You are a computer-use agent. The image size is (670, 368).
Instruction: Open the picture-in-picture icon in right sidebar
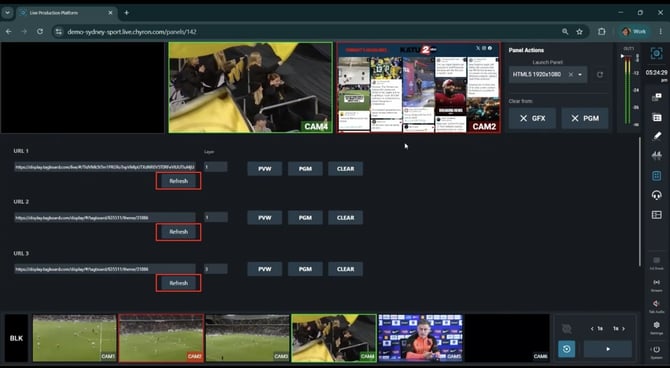click(x=656, y=97)
